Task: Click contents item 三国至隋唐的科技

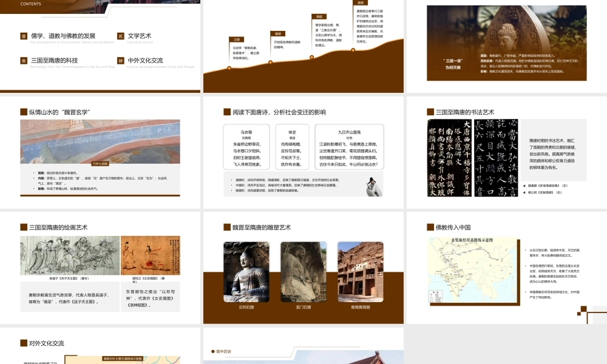Action: 55,61
